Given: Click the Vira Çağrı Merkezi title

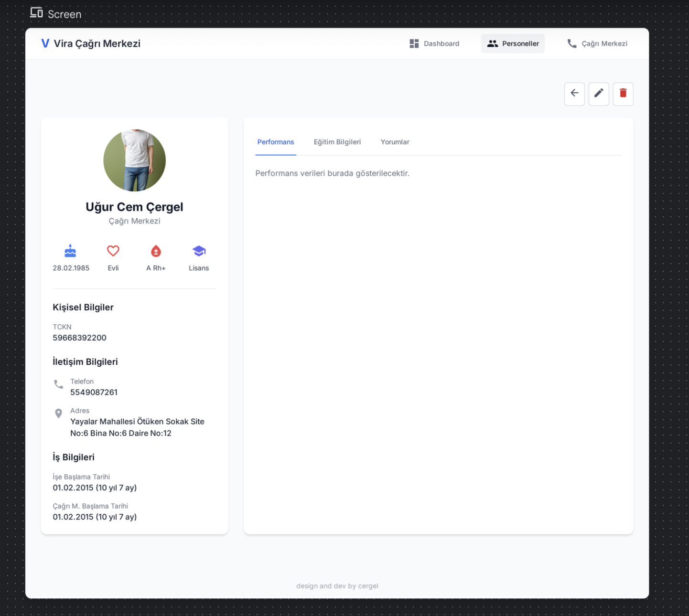Looking at the screenshot, I should [x=97, y=43].
